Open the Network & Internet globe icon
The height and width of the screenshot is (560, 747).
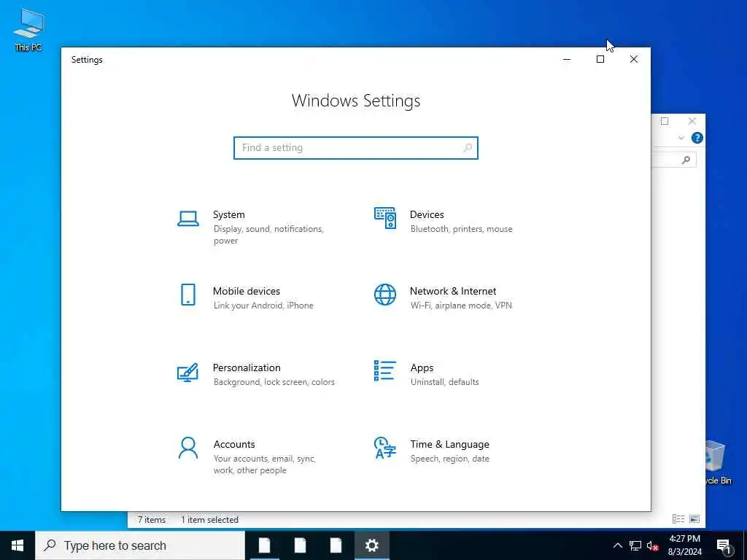[385, 295]
